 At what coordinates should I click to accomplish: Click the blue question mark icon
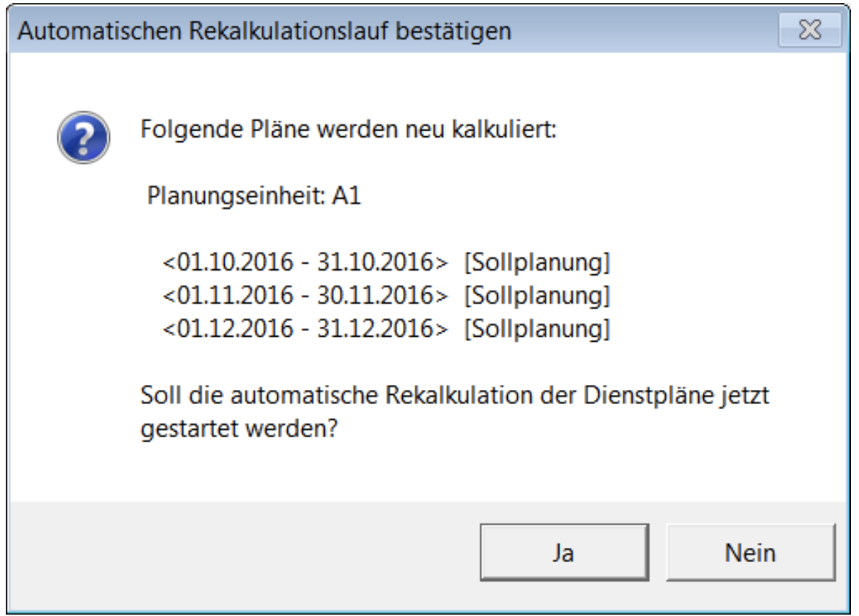click(84, 137)
